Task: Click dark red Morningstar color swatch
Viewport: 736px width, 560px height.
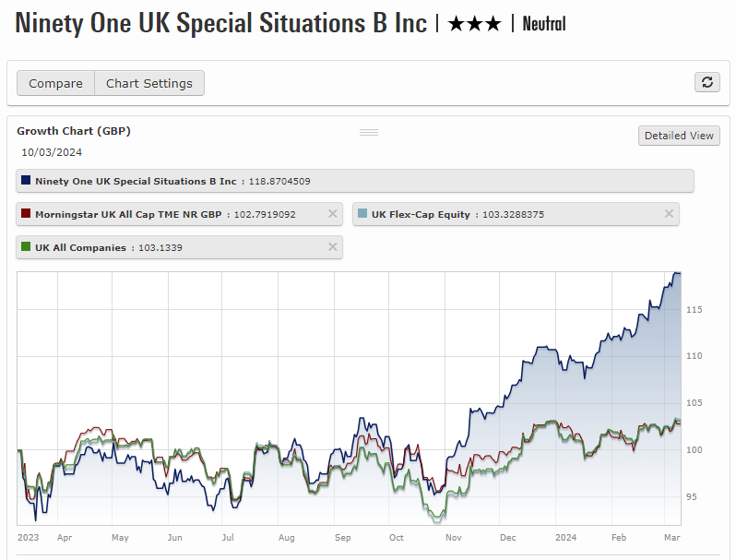Action: tap(26, 214)
